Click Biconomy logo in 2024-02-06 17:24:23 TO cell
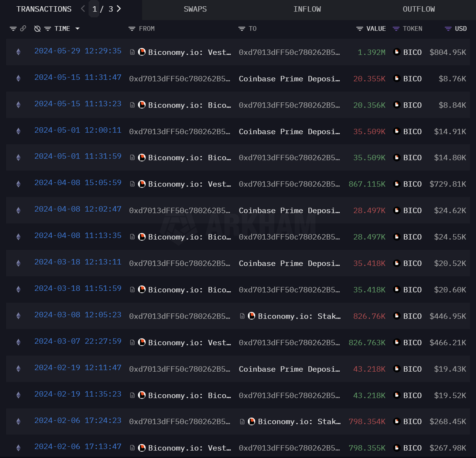The width and height of the screenshot is (476, 458). (251, 422)
